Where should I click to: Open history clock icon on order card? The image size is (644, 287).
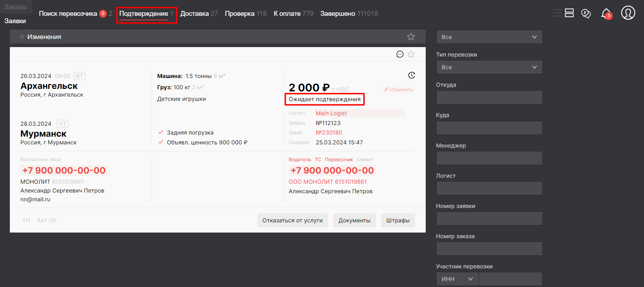pyautogui.click(x=412, y=75)
